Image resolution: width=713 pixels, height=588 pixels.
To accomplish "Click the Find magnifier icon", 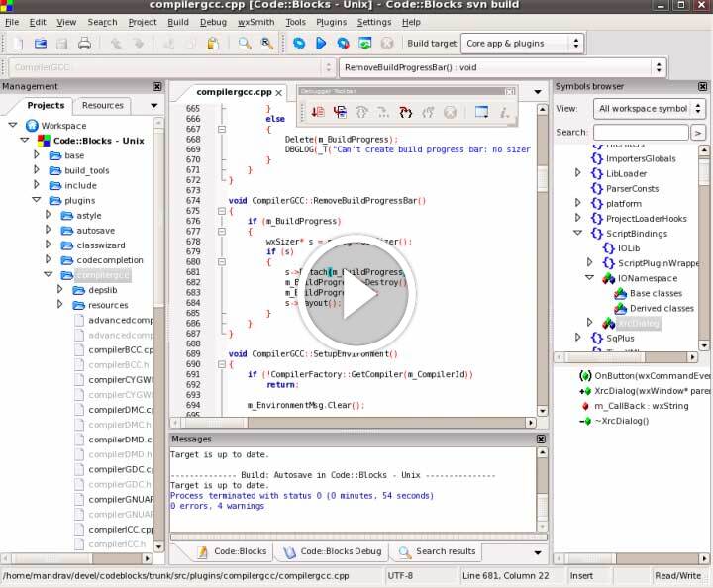I will (x=244, y=44).
